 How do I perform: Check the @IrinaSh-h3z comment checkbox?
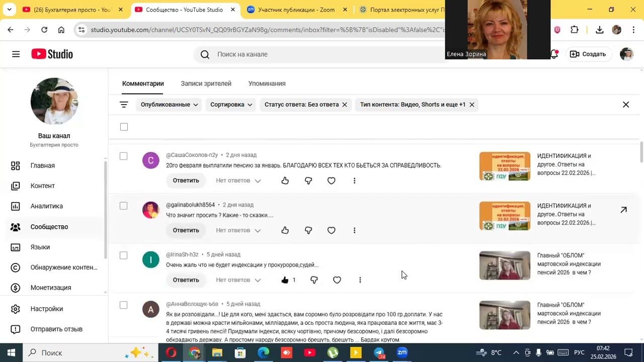[x=123, y=255]
